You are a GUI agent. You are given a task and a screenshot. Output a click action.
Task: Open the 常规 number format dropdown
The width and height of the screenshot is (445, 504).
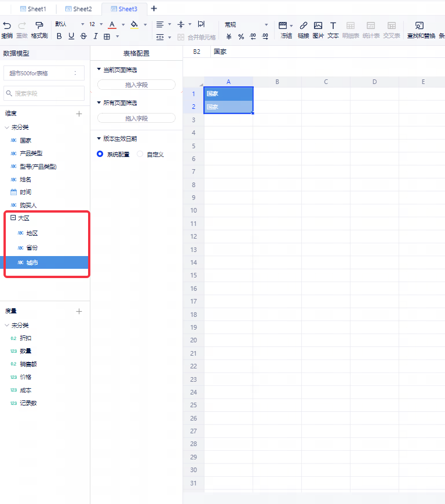click(x=246, y=25)
